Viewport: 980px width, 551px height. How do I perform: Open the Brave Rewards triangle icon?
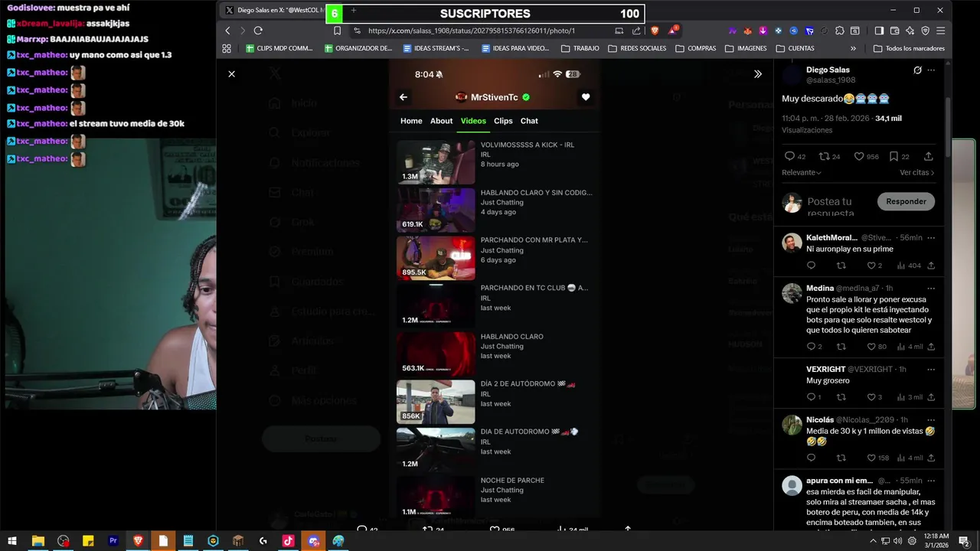coord(673,31)
